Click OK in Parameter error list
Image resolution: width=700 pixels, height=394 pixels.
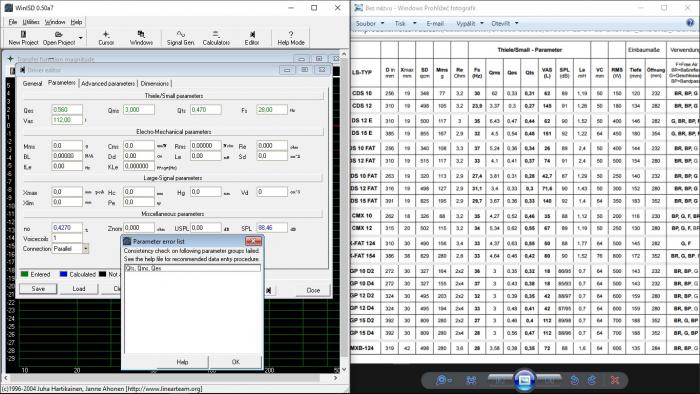click(x=236, y=362)
